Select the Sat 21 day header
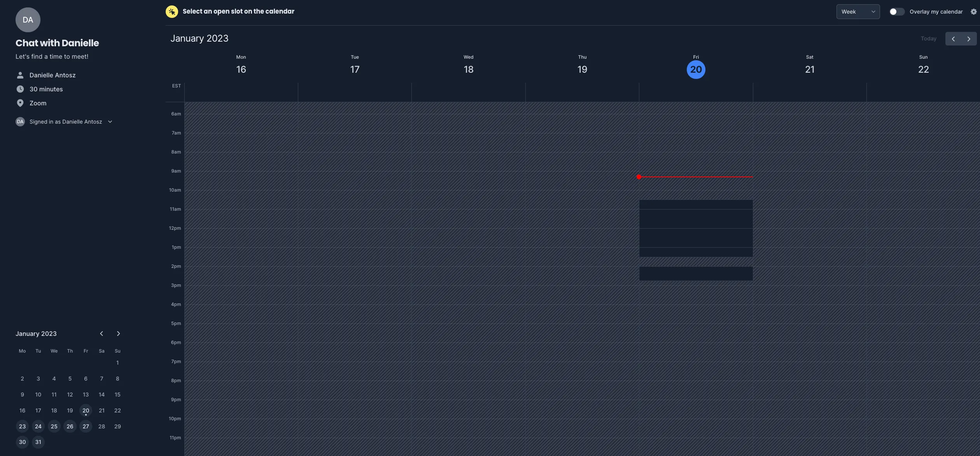The image size is (980, 456). click(x=810, y=69)
